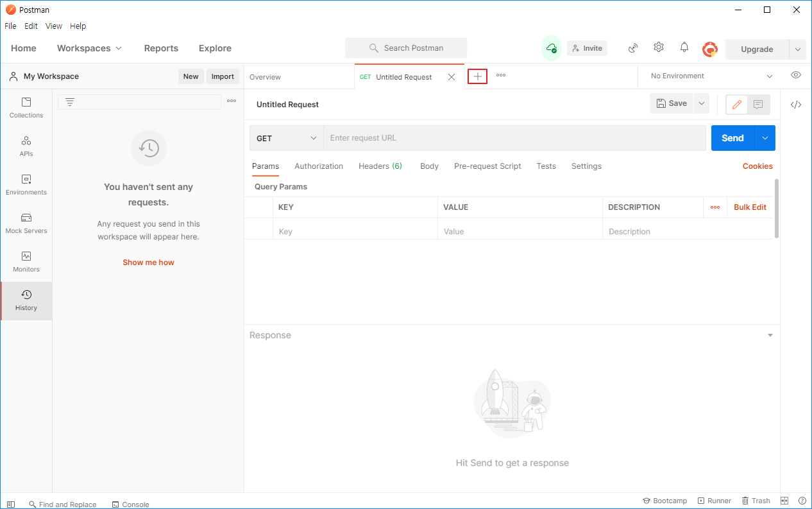This screenshot has height=509, width=812.
Task: Open the No Environment selector
Action: (711, 76)
